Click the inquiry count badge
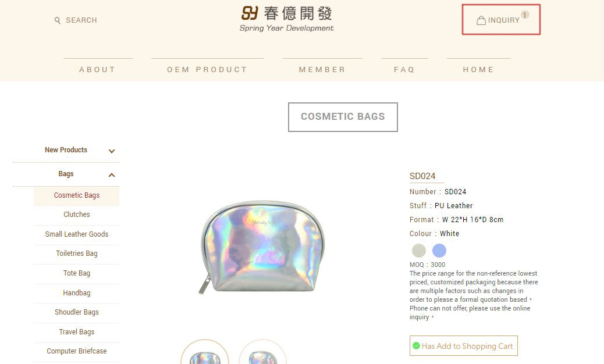The height and width of the screenshot is (364, 604). click(525, 15)
